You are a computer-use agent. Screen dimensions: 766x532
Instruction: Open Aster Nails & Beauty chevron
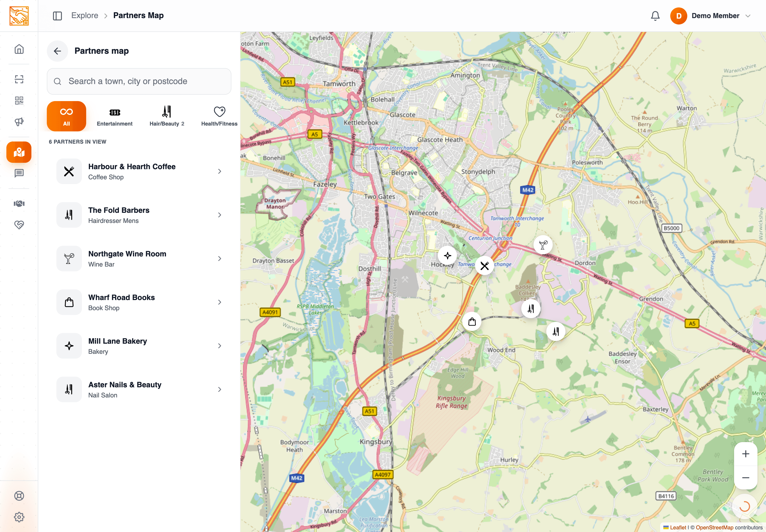click(219, 390)
